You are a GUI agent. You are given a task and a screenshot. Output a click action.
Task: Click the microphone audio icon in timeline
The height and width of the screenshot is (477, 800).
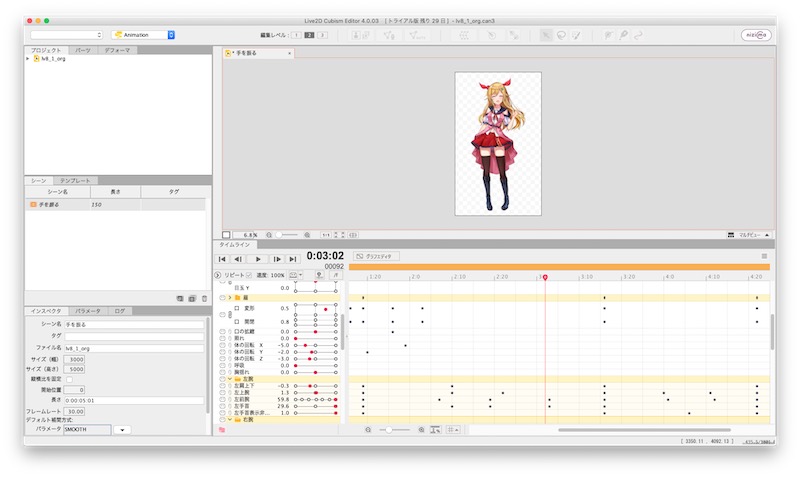(319, 275)
